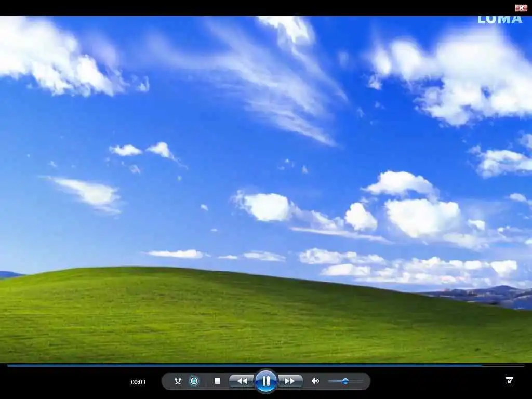
Task: Click the 00:03 elapsed time display
Action: (x=138, y=382)
